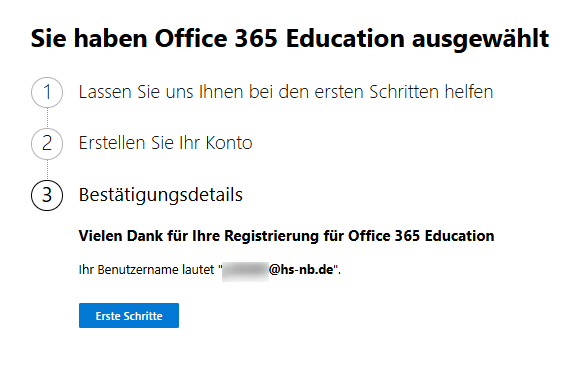Image resolution: width=569 pixels, height=375 pixels.
Task: Collapse the Bestätigungsdetails step heading
Action: [x=161, y=195]
